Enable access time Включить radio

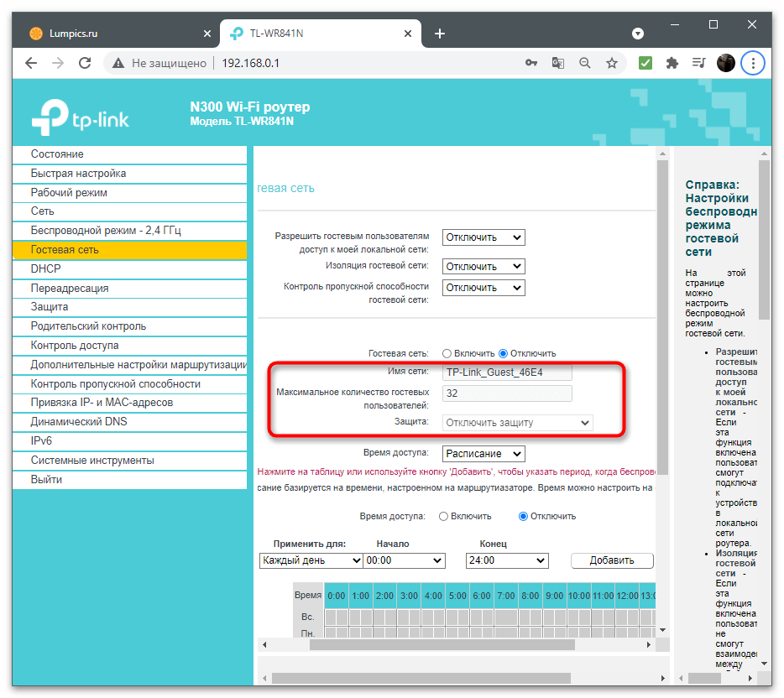[x=443, y=516]
